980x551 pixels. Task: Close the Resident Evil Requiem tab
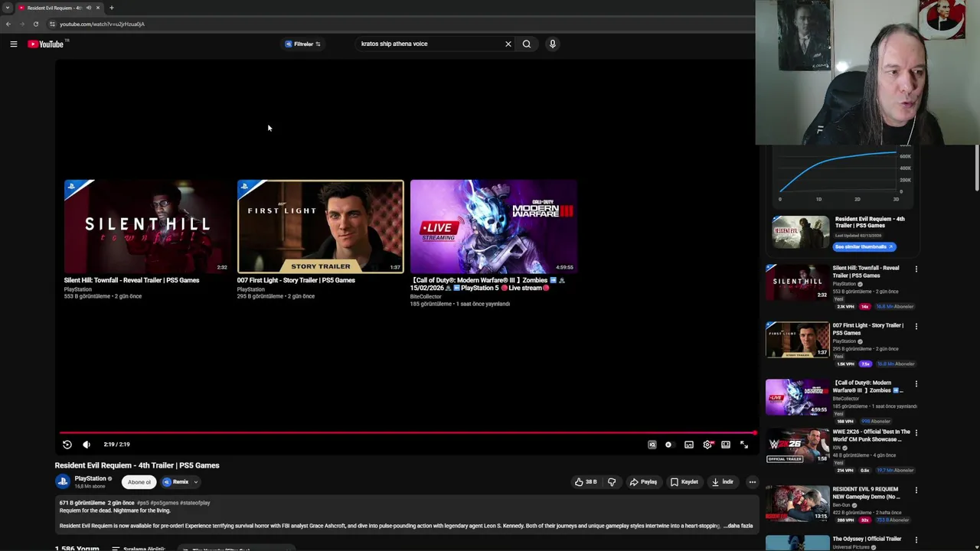click(97, 8)
